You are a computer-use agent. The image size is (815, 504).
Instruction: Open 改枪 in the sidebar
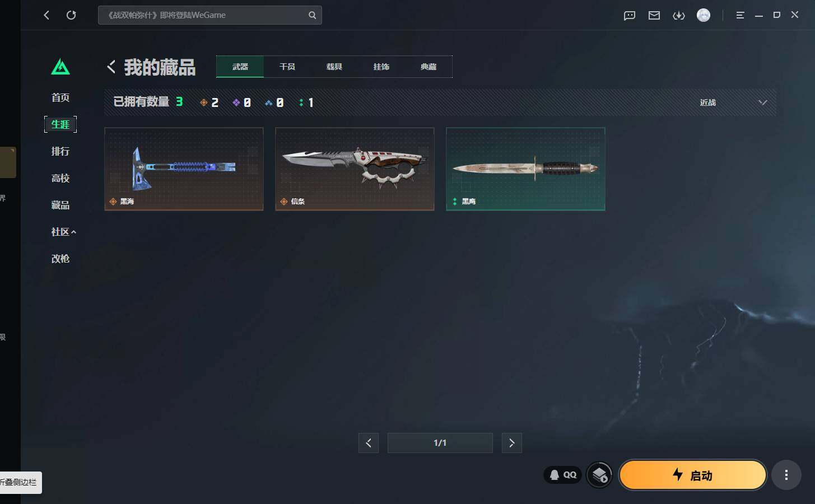coord(60,259)
